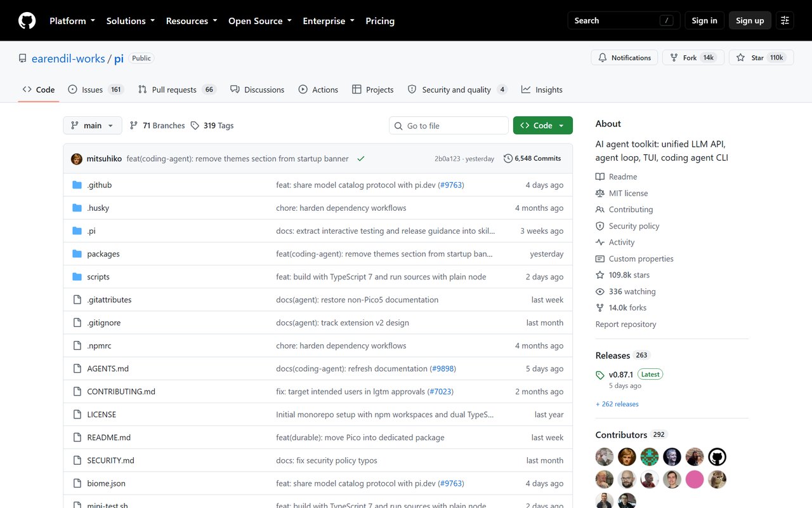Viewport: 812px width, 508px height.
Task: Open the + 262 releases link
Action: (617, 404)
